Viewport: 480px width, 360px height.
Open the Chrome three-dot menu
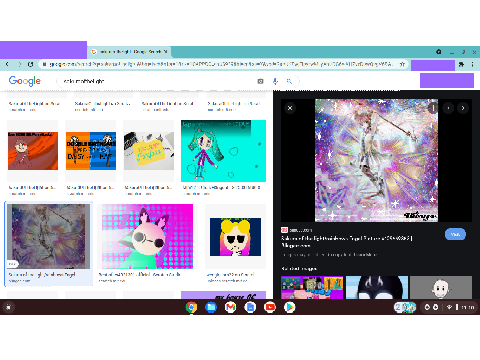(473, 64)
